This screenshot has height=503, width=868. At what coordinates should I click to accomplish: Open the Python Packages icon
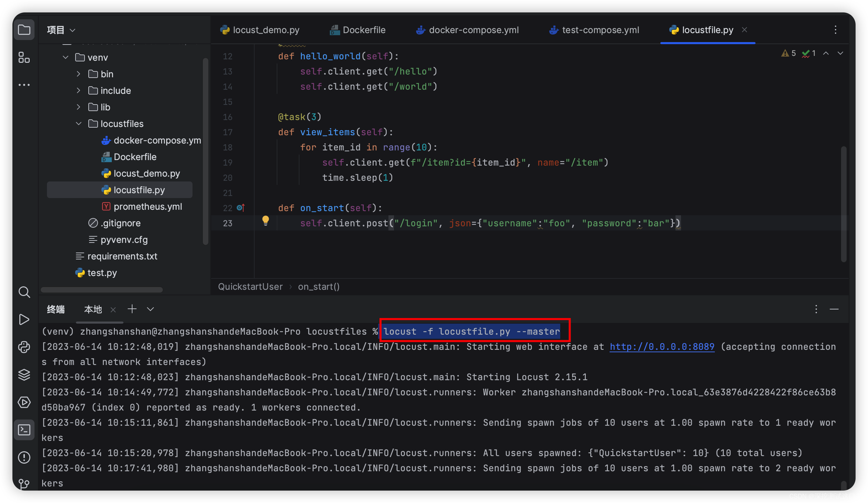(x=24, y=375)
